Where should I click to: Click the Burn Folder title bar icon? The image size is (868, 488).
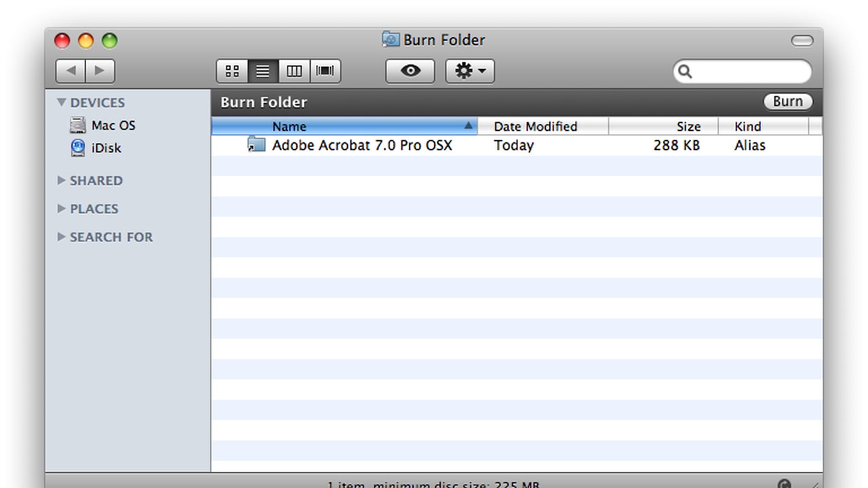coord(391,39)
